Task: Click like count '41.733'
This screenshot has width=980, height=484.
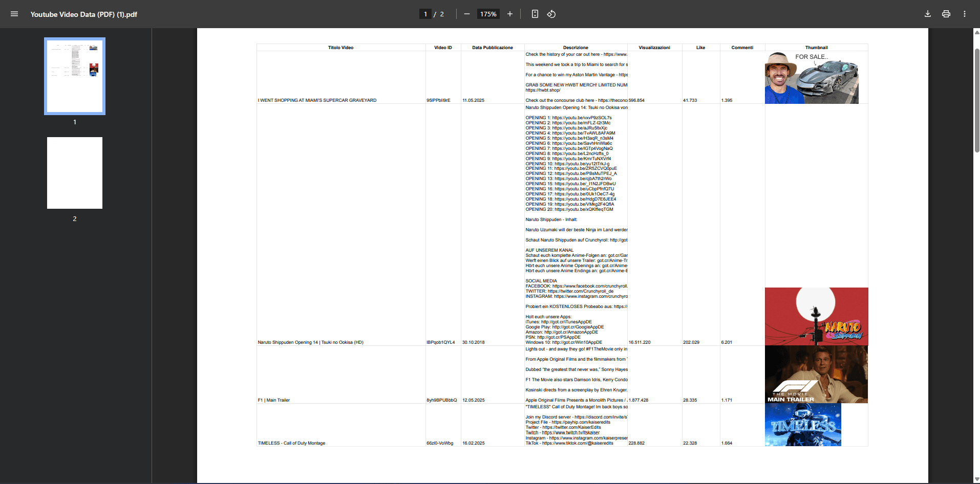Action: 690,100
